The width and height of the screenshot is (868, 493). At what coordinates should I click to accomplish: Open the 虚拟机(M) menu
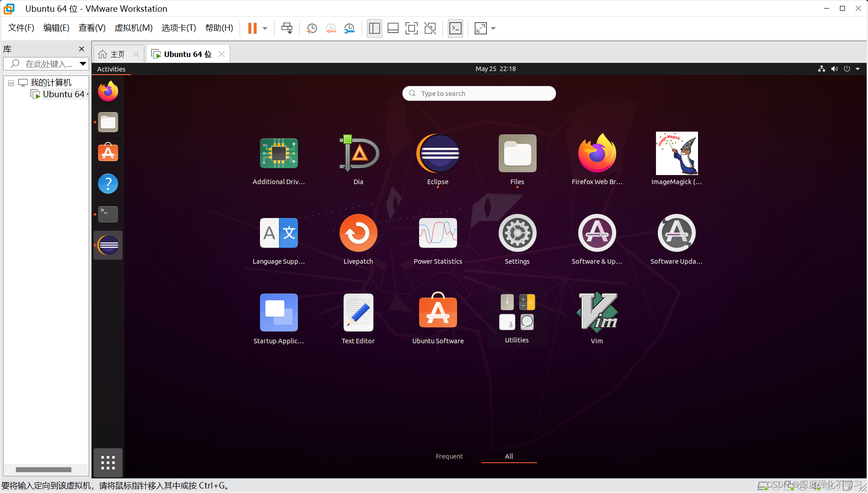(x=134, y=28)
